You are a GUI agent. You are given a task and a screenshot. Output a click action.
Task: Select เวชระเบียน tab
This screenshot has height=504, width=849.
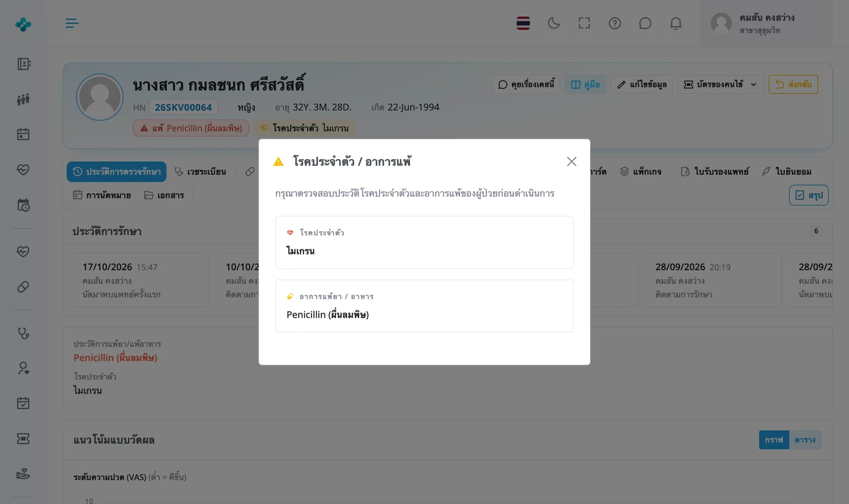[200, 172]
